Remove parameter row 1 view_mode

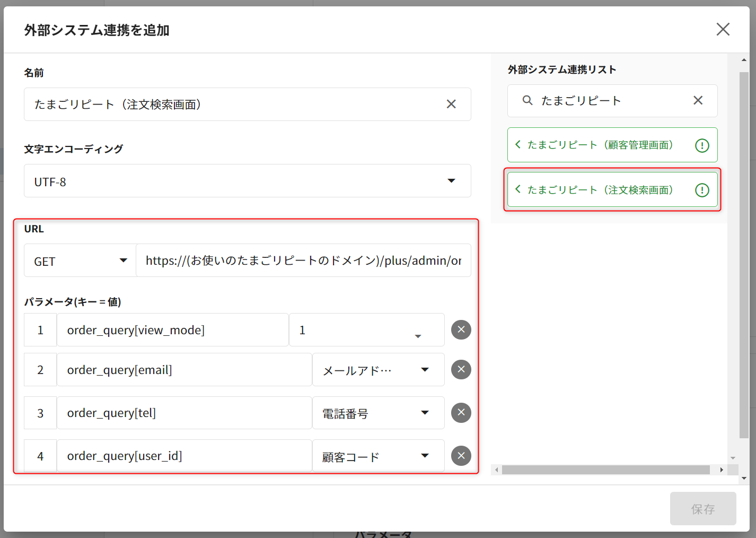pos(461,330)
